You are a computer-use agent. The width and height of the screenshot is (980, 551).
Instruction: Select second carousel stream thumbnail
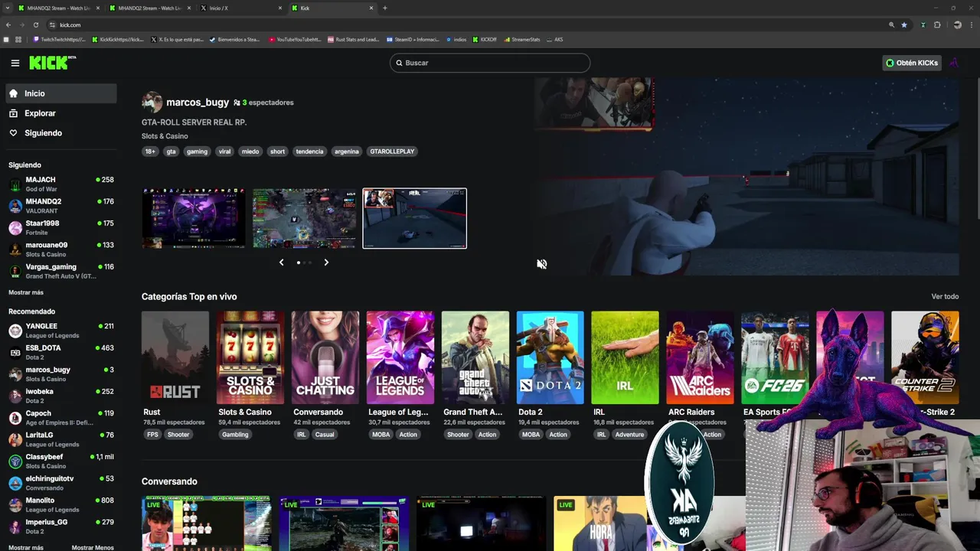pyautogui.click(x=304, y=219)
